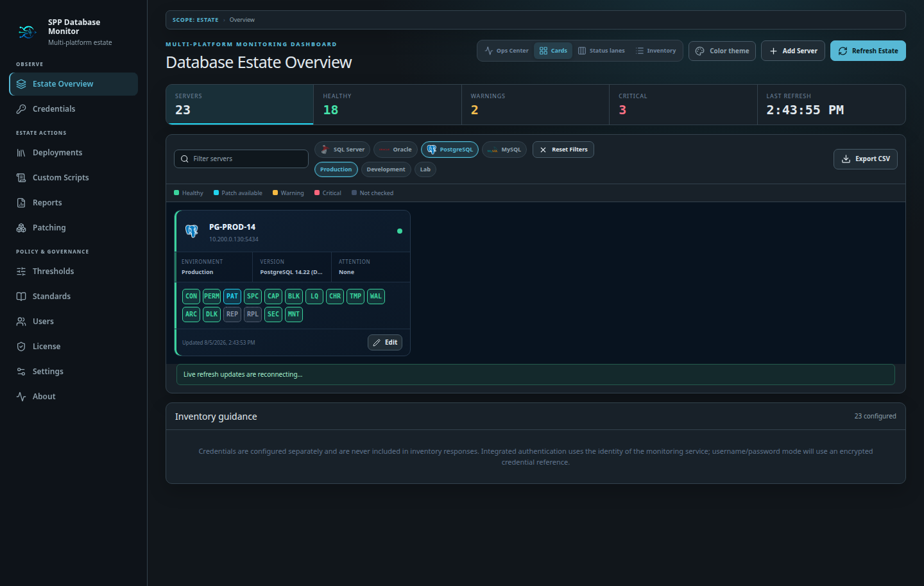The image size is (924, 586).
Task: Navigate to Patching page
Action: pos(74,228)
